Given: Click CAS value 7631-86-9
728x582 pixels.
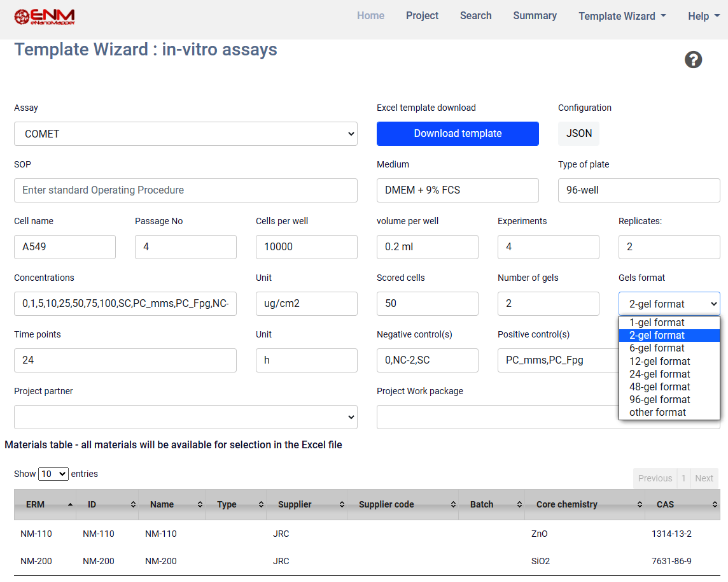Looking at the screenshot, I should (671, 561).
